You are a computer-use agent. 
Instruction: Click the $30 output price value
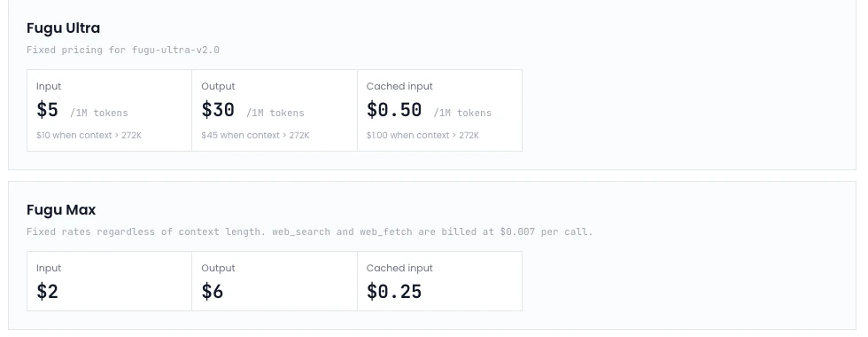tap(218, 110)
